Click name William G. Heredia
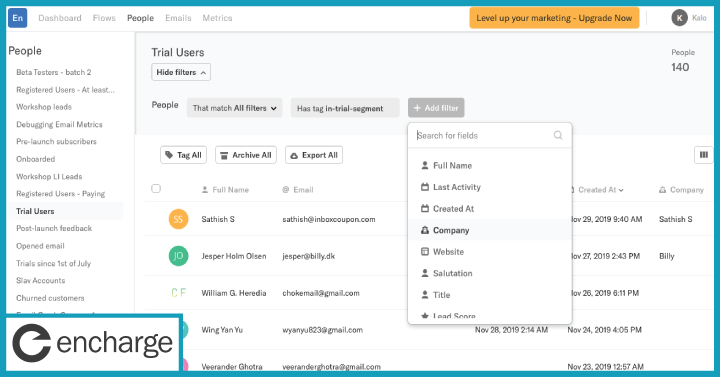Image resolution: width=720 pixels, height=377 pixels. click(x=234, y=293)
